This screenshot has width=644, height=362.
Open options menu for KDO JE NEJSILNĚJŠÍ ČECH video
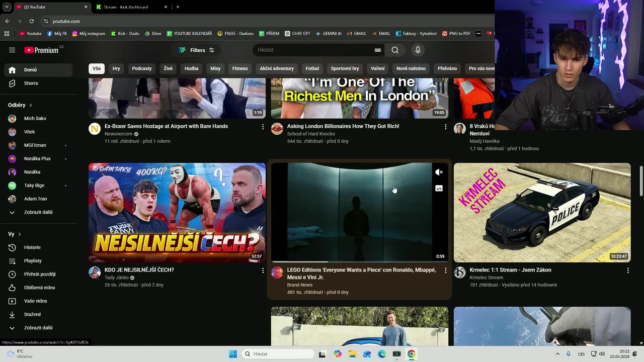tap(263, 270)
